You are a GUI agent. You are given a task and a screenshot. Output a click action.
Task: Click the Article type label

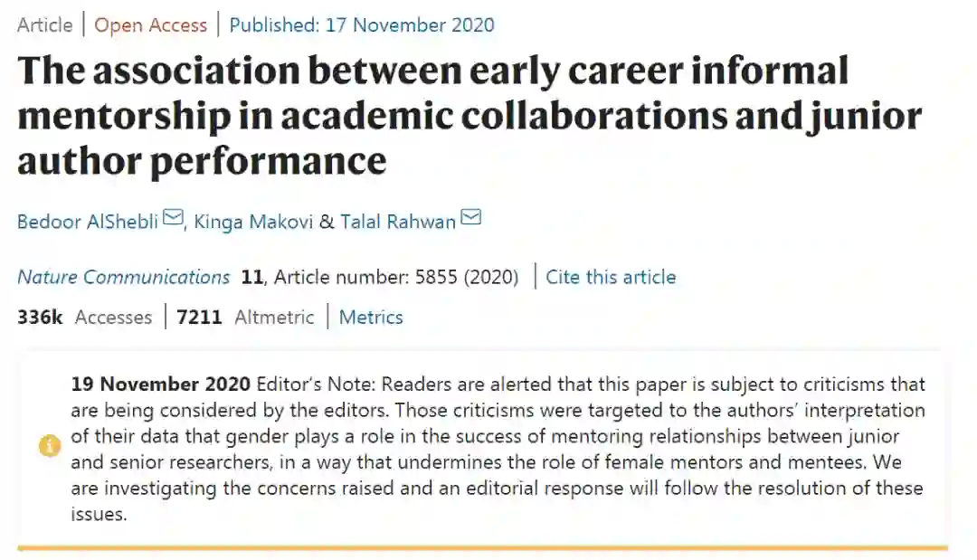(44, 24)
